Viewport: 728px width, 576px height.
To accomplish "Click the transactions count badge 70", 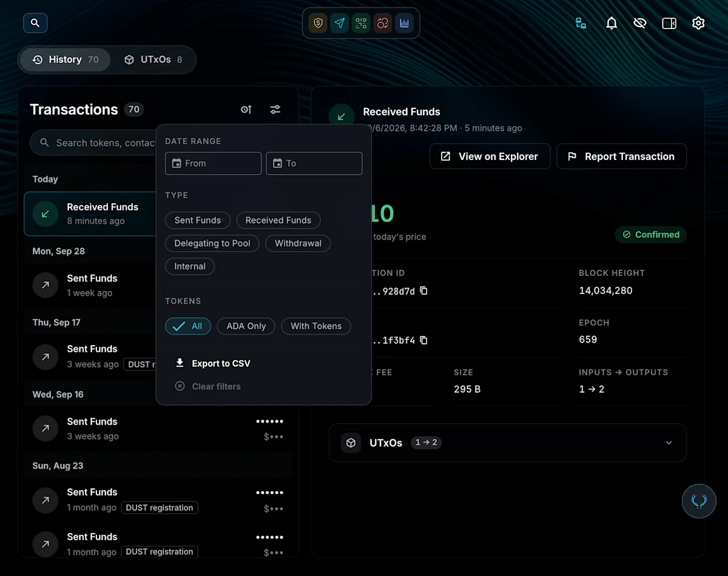I will 134,110.
